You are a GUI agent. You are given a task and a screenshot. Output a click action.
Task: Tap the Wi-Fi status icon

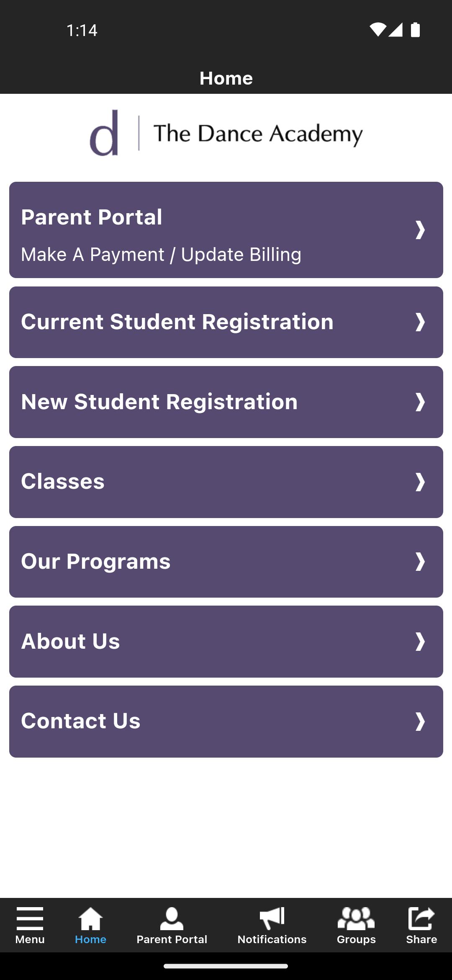coord(377,30)
